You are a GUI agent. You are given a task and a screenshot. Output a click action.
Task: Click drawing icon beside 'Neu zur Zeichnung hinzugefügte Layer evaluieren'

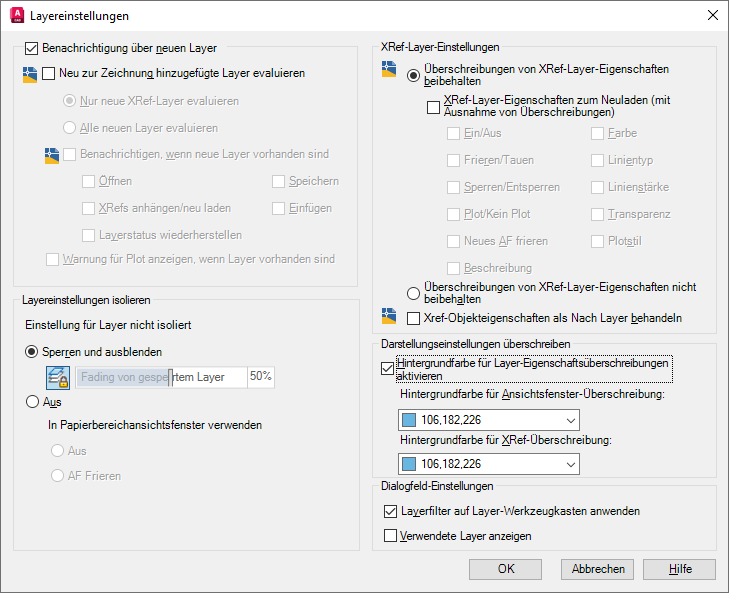(30, 74)
